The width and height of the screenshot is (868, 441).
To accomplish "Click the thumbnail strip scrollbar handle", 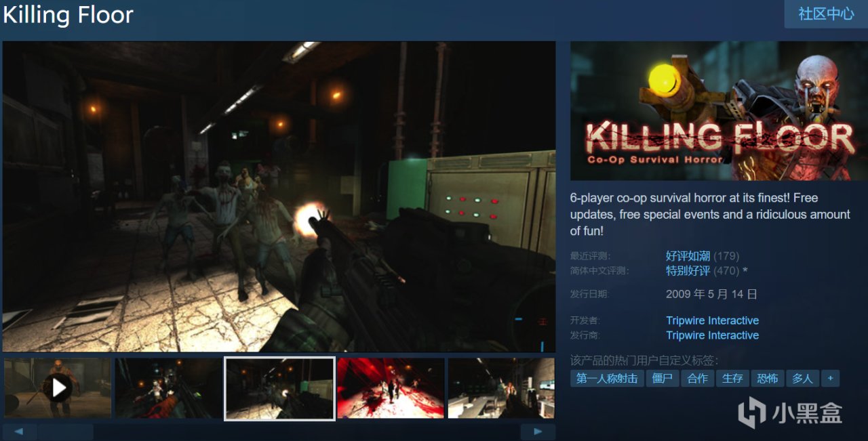I will point(66,432).
